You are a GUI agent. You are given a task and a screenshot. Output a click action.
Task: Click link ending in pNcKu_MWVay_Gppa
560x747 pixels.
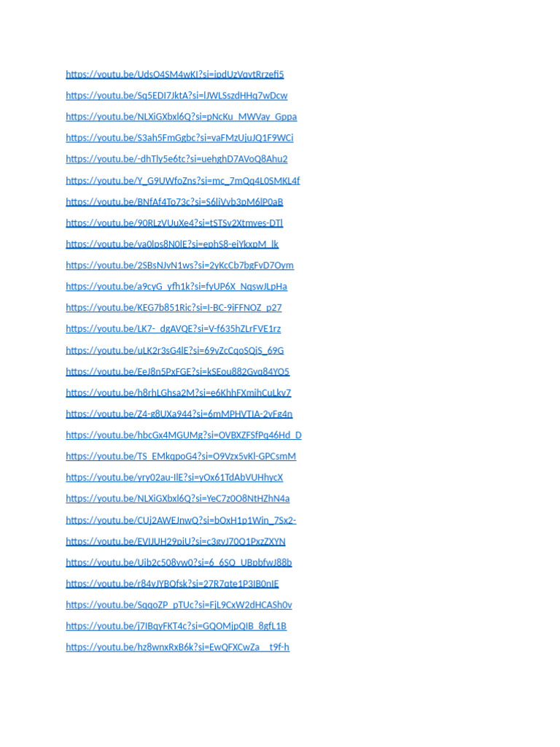point(182,117)
